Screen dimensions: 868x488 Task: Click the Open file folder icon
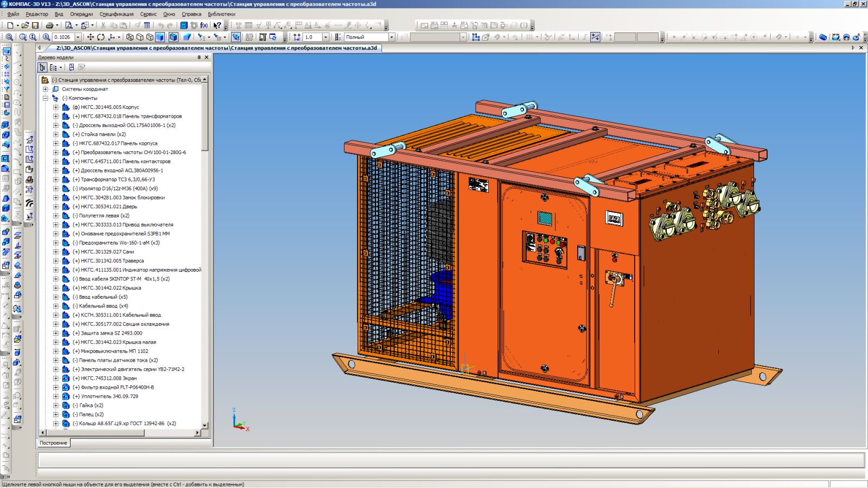coord(25,25)
